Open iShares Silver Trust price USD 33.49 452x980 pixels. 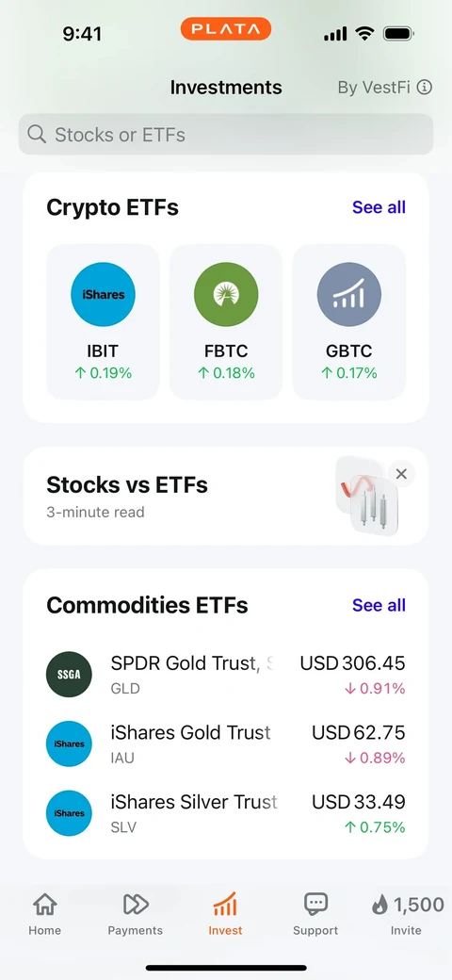(x=359, y=801)
